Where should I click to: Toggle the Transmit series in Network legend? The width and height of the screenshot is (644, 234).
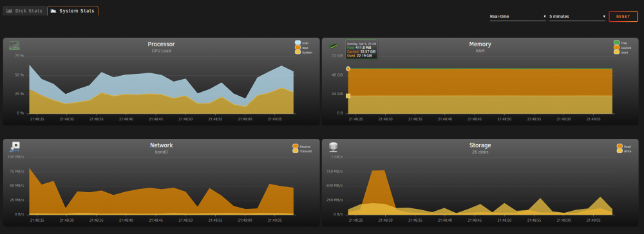pyautogui.click(x=302, y=151)
